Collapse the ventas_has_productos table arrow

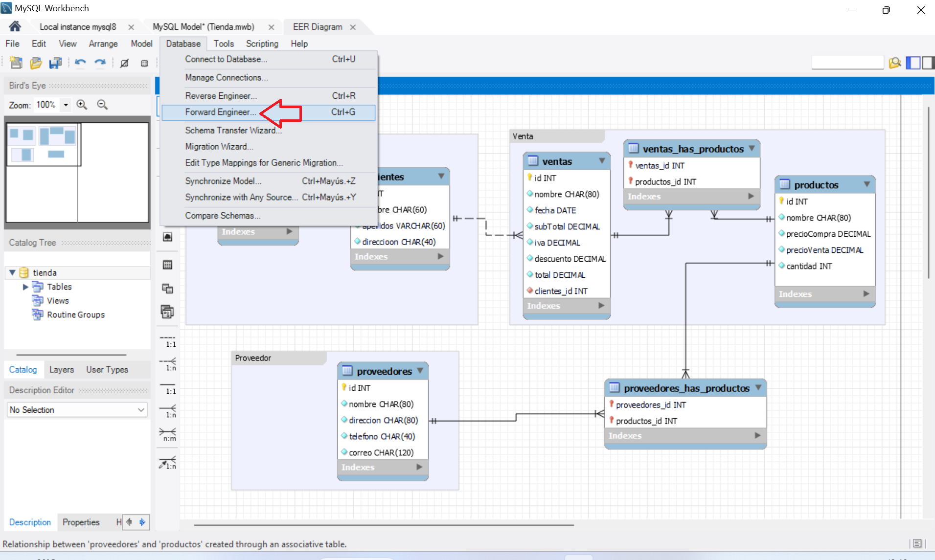coord(752,148)
